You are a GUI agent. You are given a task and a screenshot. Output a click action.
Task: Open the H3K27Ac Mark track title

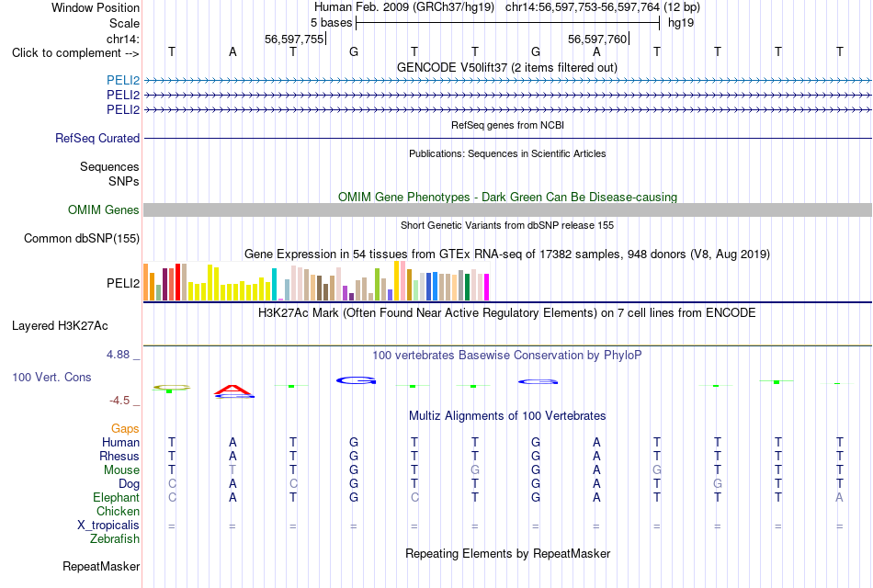tap(507, 313)
